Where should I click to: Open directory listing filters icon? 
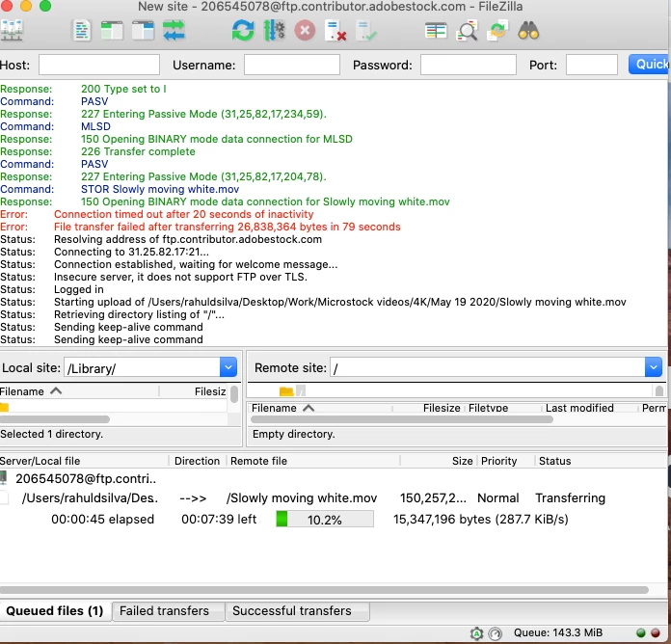pos(436,31)
